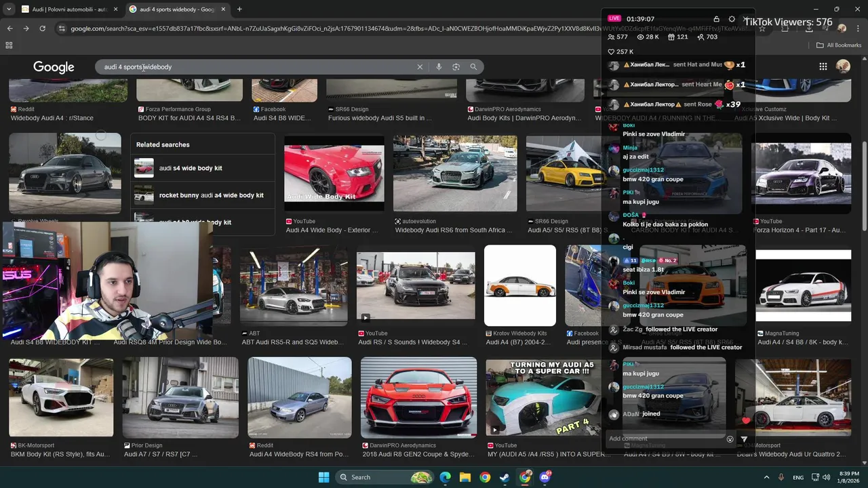
Task: Open the taskbar volume control
Action: pos(826,477)
